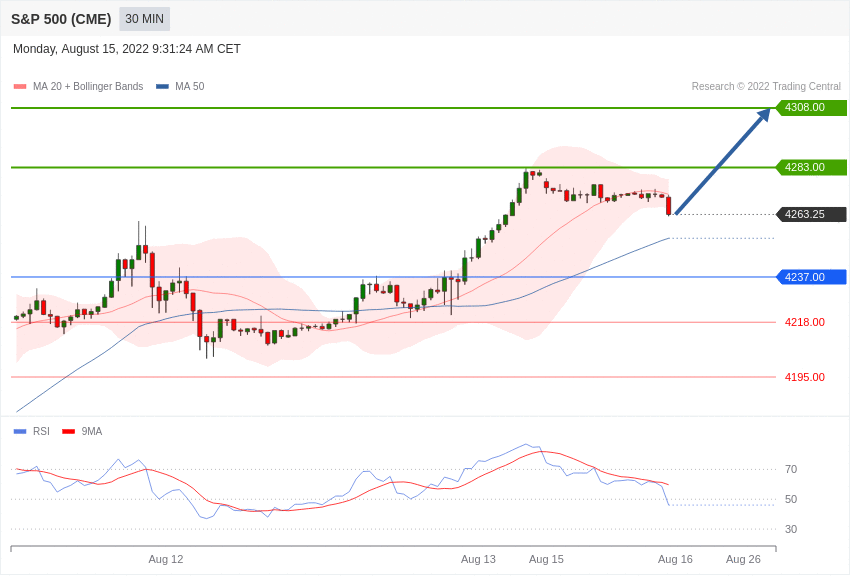The height and width of the screenshot is (576, 850).
Task: Click the S&P 500 (CME) chart title
Action: (x=61, y=19)
